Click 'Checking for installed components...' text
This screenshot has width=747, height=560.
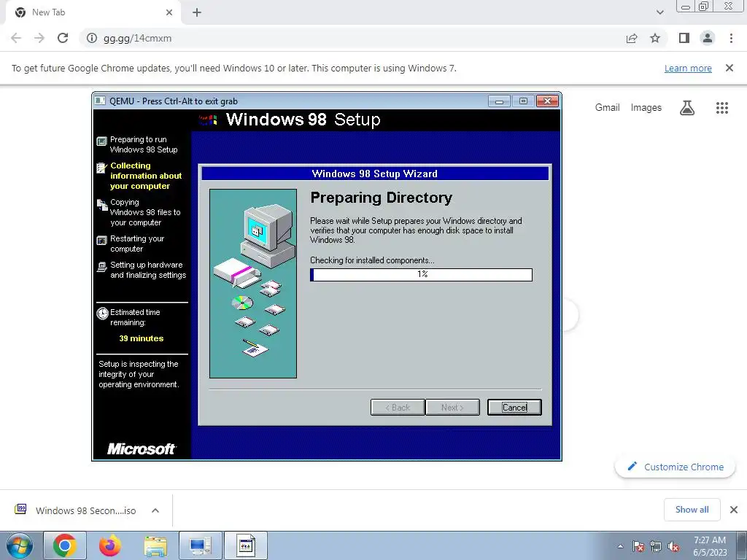(x=372, y=260)
